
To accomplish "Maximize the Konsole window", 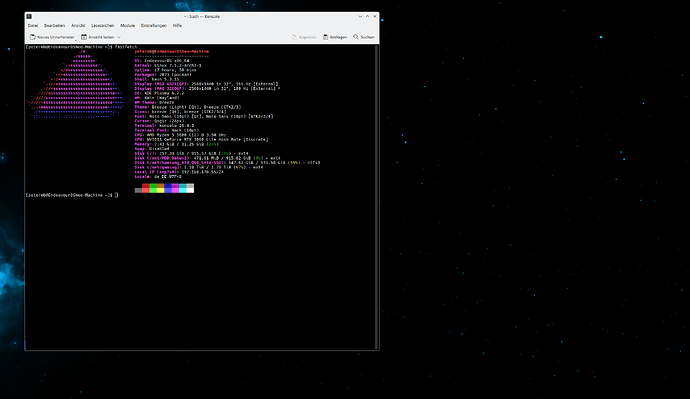I will click(x=367, y=16).
